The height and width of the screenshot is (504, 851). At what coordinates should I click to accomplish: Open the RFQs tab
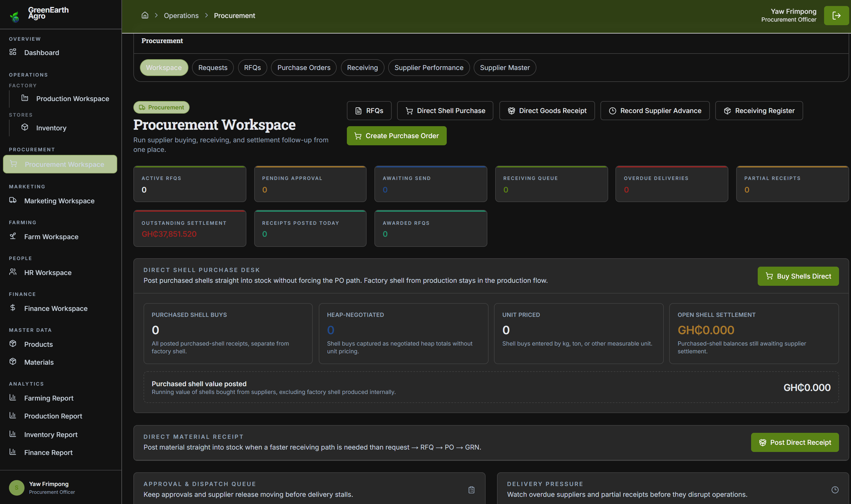pyautogui.click(x=252, y=67)
